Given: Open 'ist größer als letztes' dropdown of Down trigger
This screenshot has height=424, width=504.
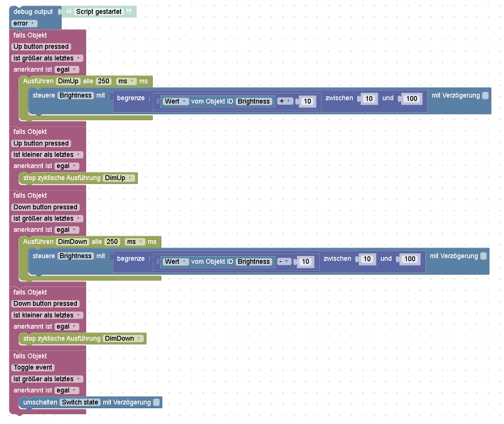Looking at the screenshot, I should tap(47, 218).
